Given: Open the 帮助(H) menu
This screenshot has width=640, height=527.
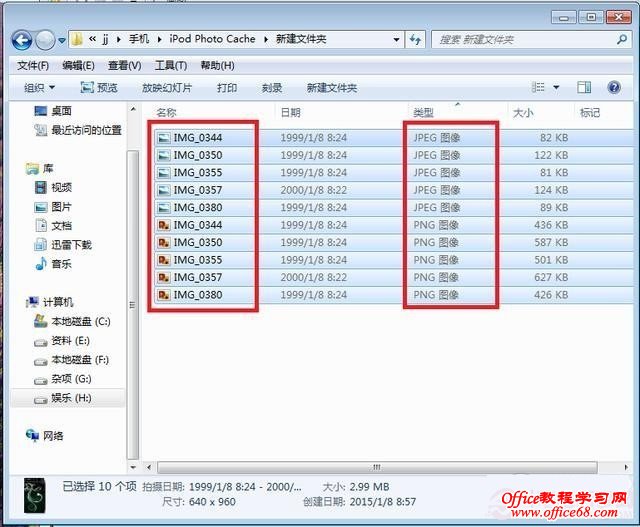Looking at the screenshot, I should [x=217, y=65].
